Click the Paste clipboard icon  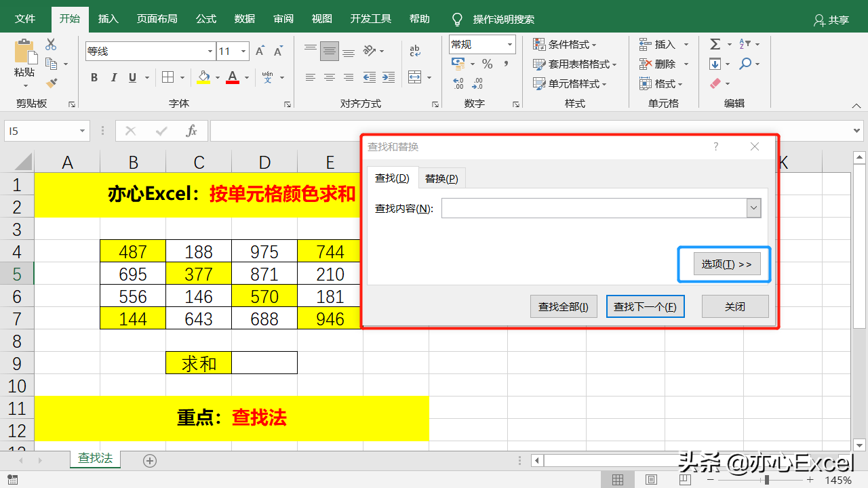pyautogui.click(x=24, y=52)
